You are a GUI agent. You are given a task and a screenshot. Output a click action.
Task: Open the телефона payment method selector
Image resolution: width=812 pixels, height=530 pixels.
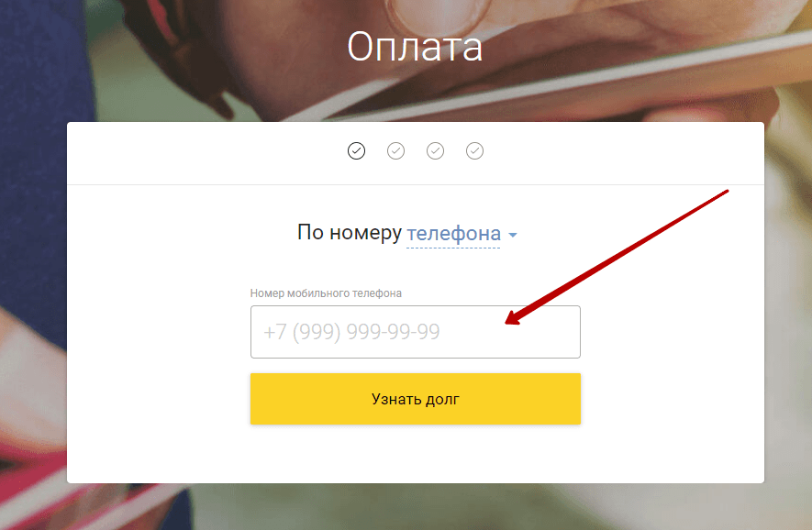[453, 234]
